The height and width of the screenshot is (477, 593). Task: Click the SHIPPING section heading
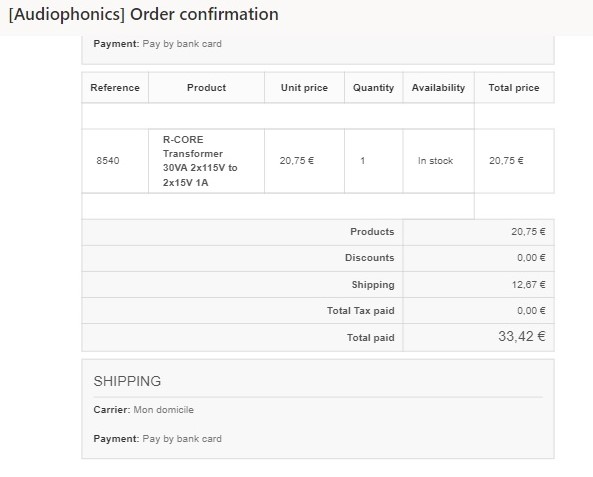pyautogui.click(x=127, y=381)
